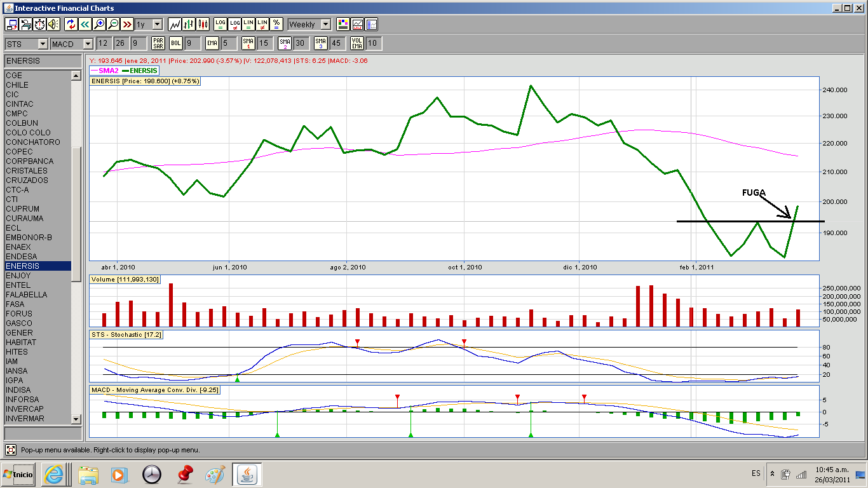Click the stock list scrollbar down arrow
Image resolution: width=868 pixels, height=488 pixels.
tap(76, 419)
